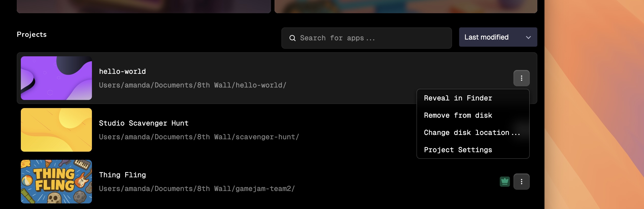Click the gamejam-team2 folder path text
644x209 pixels.
[197, 189]
